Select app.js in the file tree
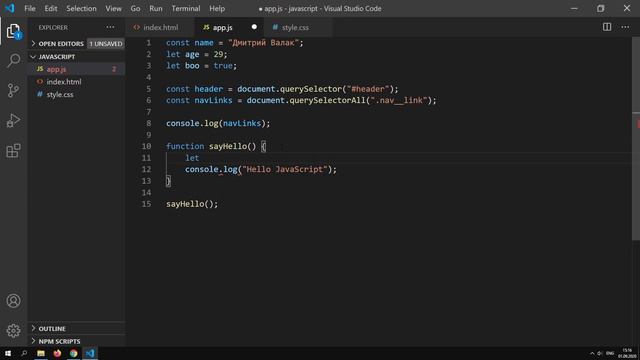Image resolution: width=640 pixels, height=360 pixels. [76, 69]
